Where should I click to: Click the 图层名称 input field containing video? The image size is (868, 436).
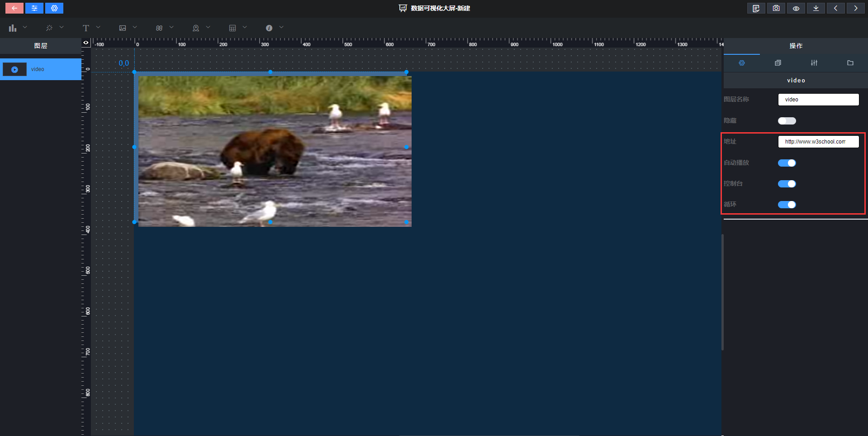pos(818,100)
